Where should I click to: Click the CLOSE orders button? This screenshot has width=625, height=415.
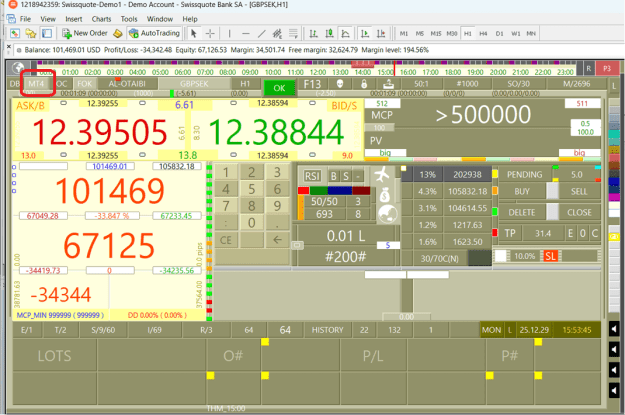click(579, 212)
